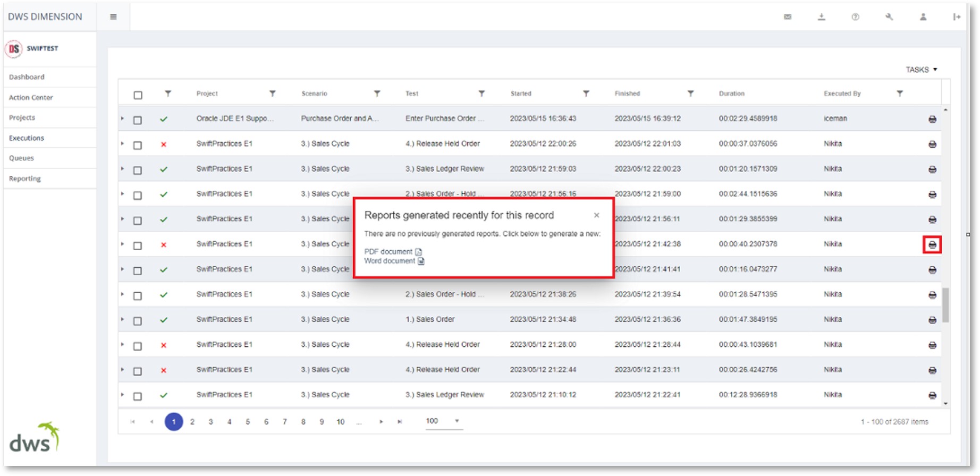Open the mail envelope icon in top bar
This screenshot has width=980, height=476.
[788, 17]
